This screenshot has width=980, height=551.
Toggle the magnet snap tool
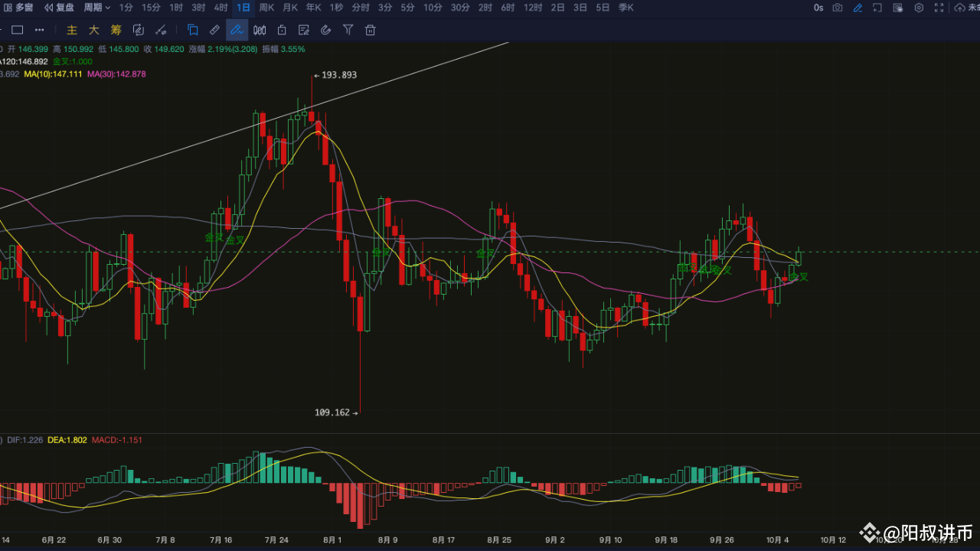(x=326, y=30)
